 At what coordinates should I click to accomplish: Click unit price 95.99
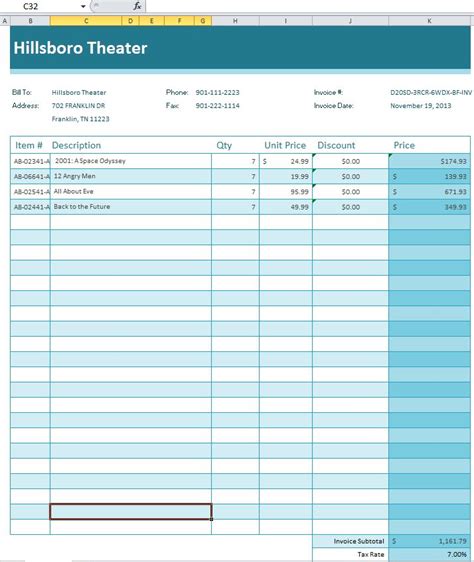pyautogui.click(x=286, y=192)
